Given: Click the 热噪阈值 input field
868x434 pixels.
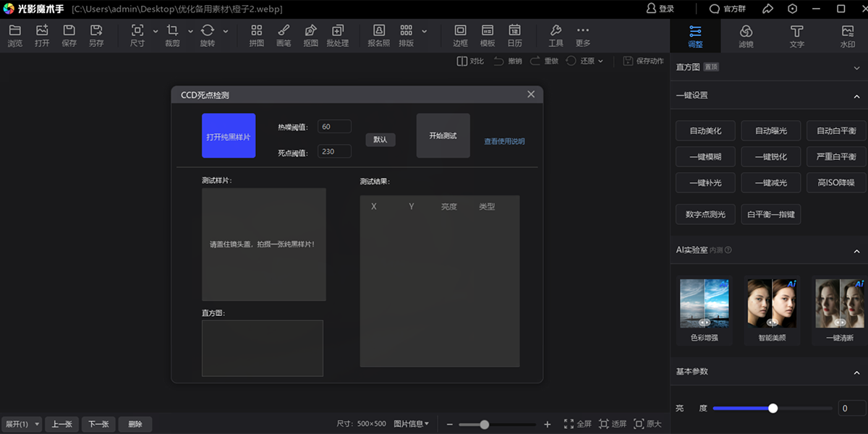Looking at the screenshot, I should 333,127.
